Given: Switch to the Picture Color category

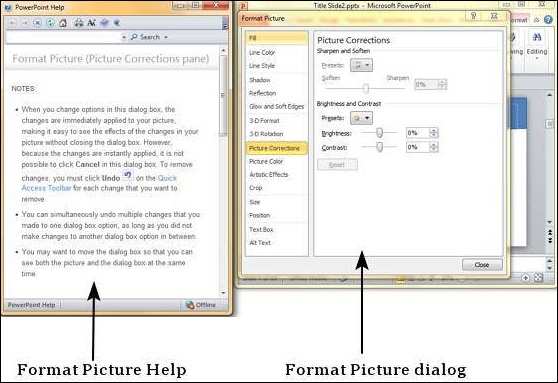Looking at the screenshot, I should point(276,162).
